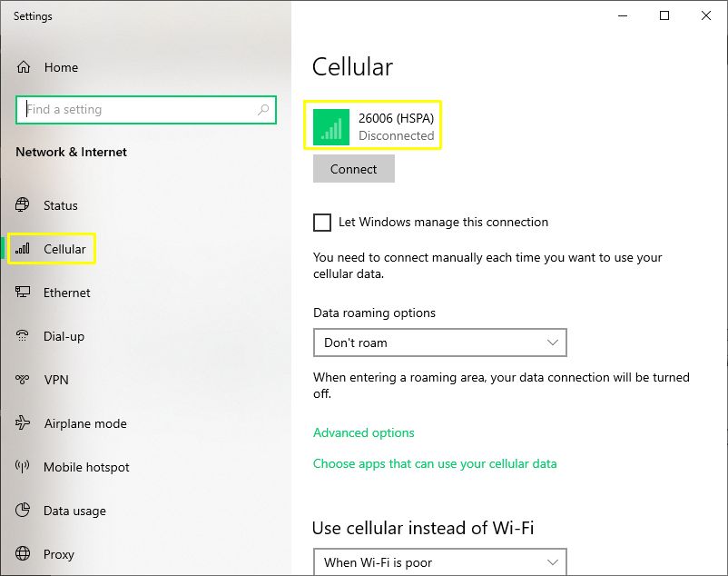Click the Home icon in sidebar
728x576 pixels.
tap(24, 67)
